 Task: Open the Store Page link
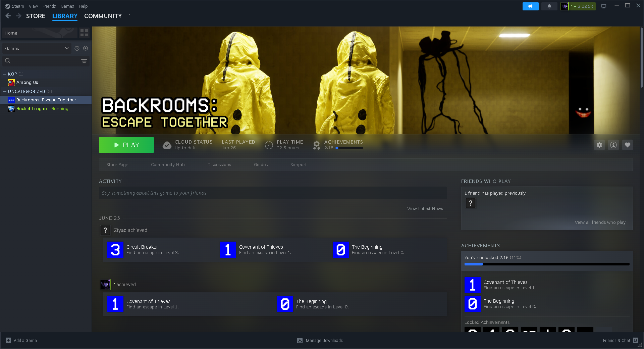(117, 165)
